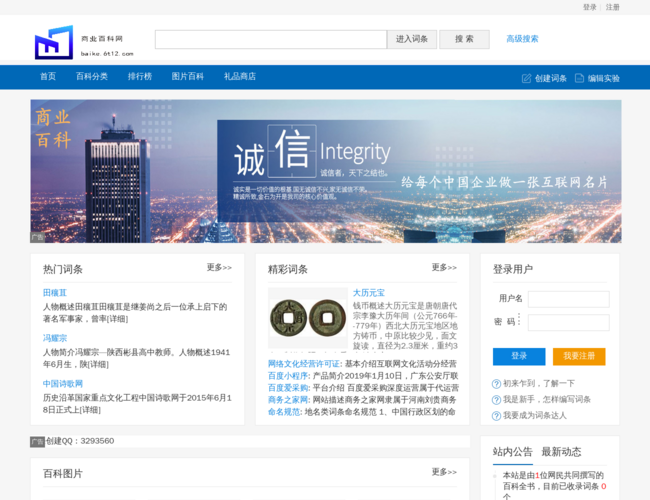Expand 更多>> in 热门词条 section
The image size is (650, 500).
pos(219,268)
